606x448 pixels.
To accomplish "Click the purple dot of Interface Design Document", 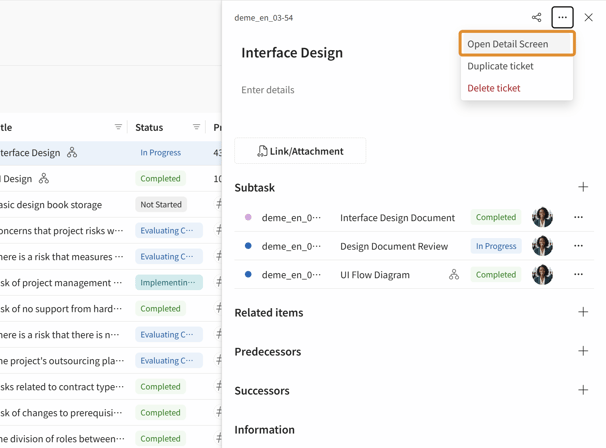I will tap(248, 217).
